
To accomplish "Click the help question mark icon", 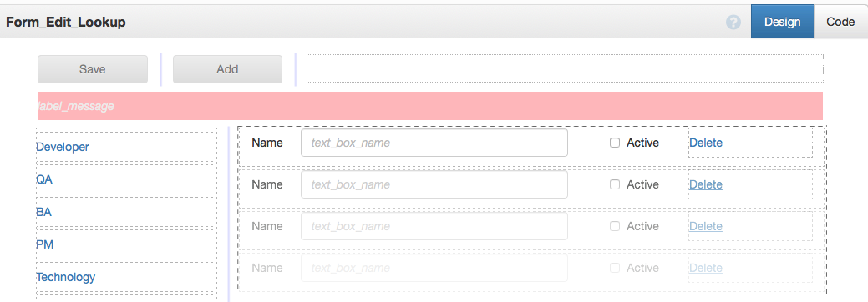I will pyautogui.click(x=733, y=23).
